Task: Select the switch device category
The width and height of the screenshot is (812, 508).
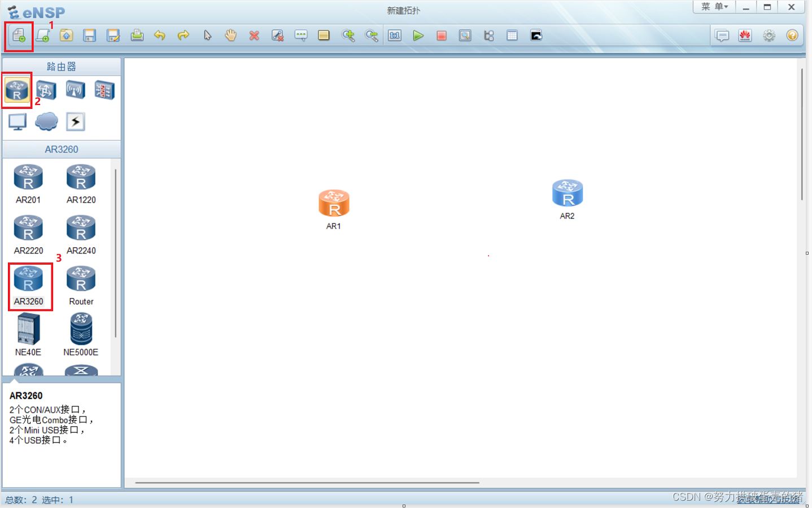Action: (46, 90)
